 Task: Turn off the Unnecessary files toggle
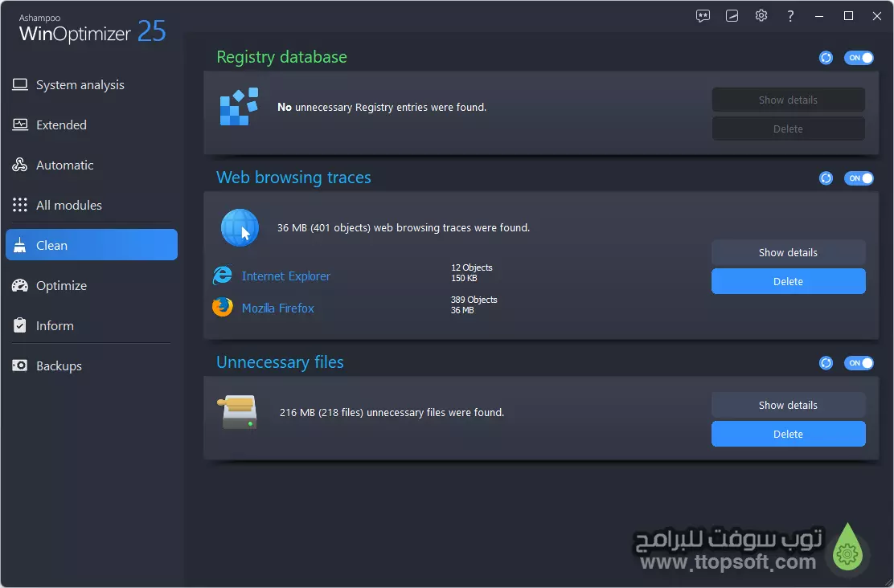click(859, 363)
